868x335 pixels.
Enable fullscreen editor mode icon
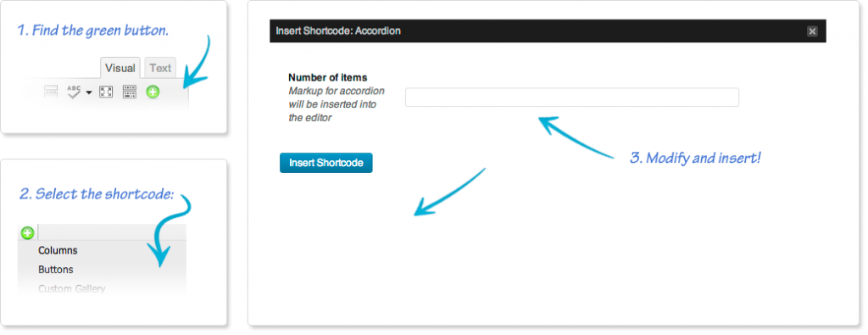106,92
